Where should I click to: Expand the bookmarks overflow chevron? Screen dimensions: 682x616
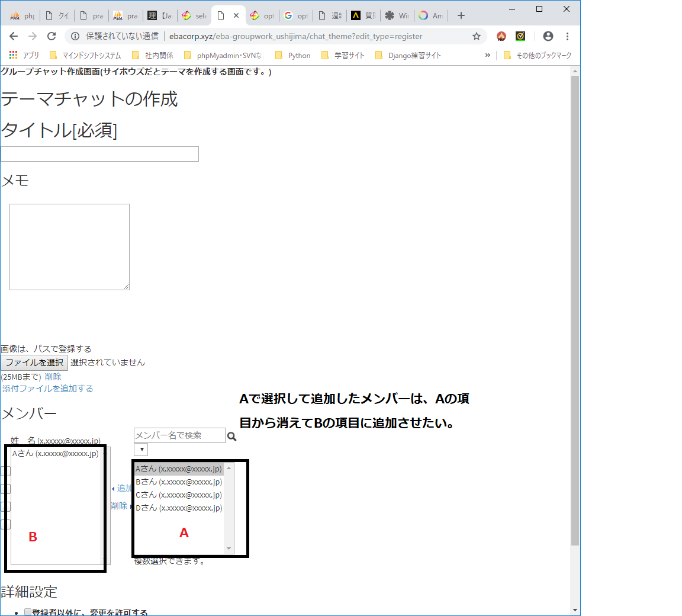click(x=487, y=54)
